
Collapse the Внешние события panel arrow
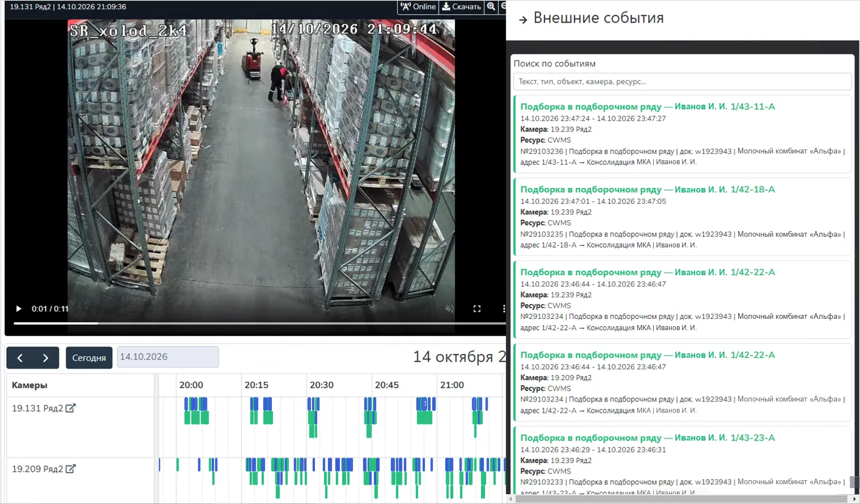click(523, 20)
